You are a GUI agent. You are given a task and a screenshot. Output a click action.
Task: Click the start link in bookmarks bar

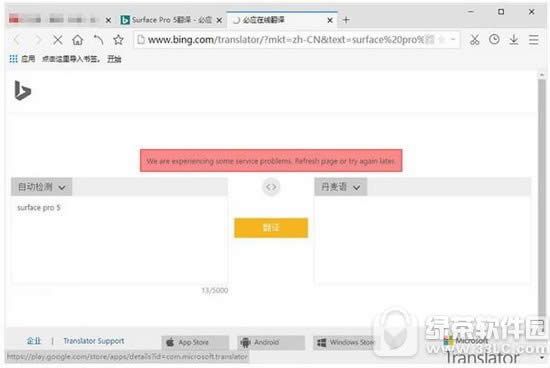click(x=114, y=59)
